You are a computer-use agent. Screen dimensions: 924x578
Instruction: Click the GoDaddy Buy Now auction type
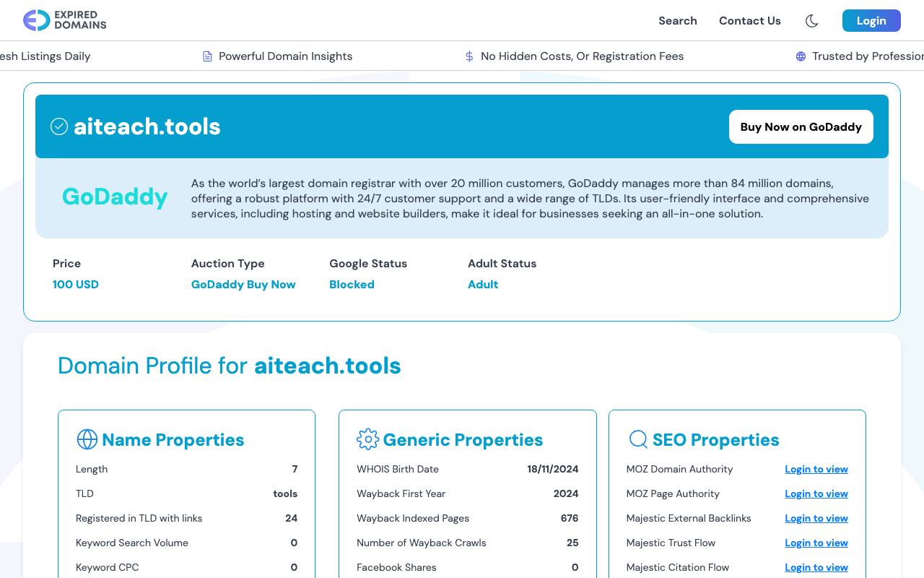click(x=243, y=284)
